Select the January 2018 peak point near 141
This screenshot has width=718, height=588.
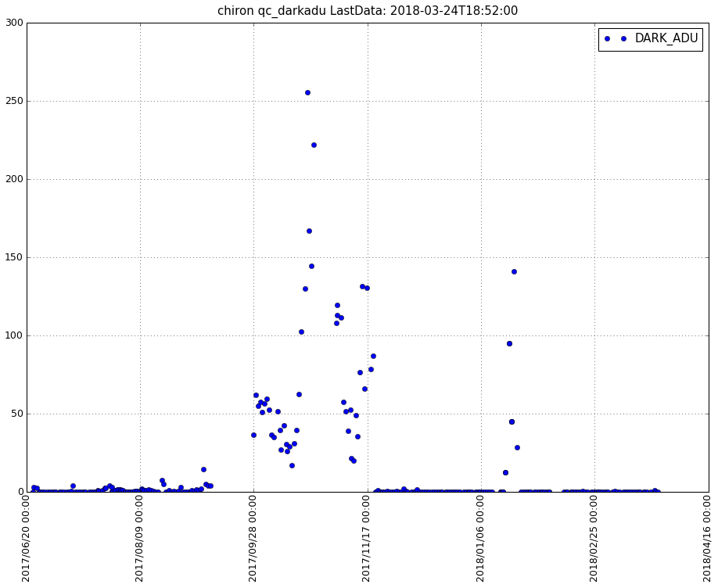coord(514,271)
